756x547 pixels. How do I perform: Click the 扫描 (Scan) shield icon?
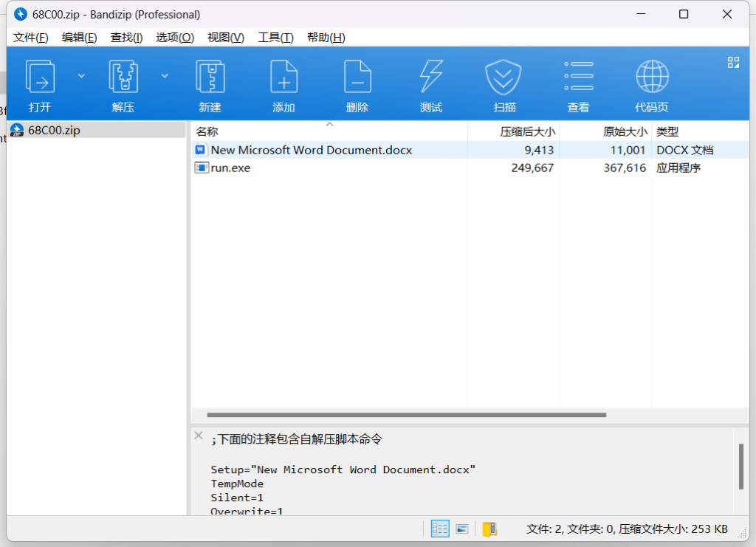click(x=504, y=78)
